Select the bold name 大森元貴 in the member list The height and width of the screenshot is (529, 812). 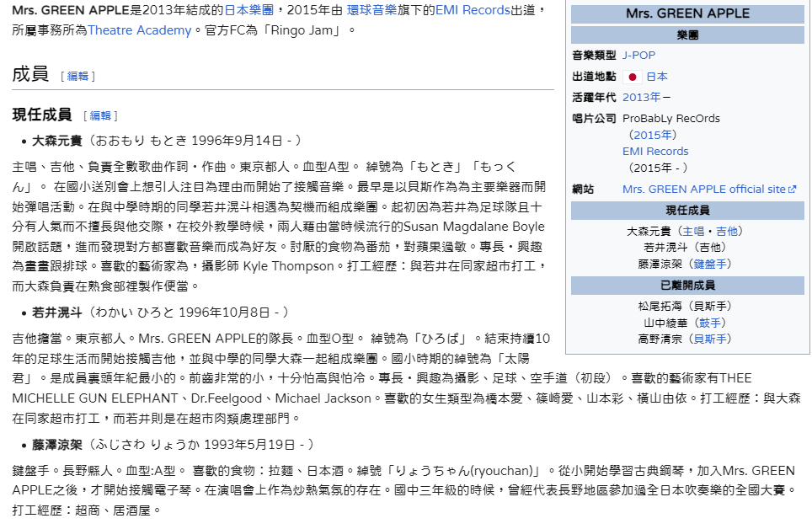click(57, 141)
